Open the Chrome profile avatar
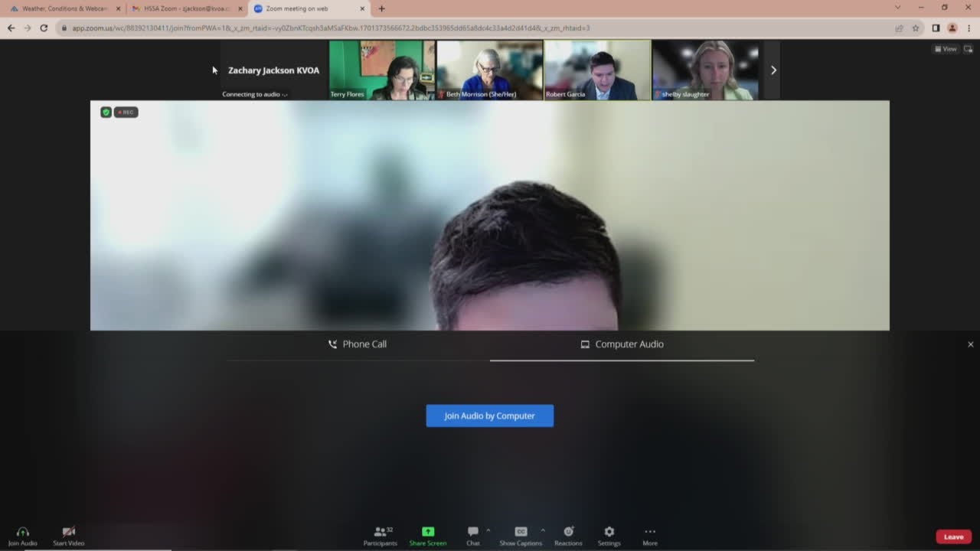This screenshot has width=980, height=551. [x=952, y=28]
